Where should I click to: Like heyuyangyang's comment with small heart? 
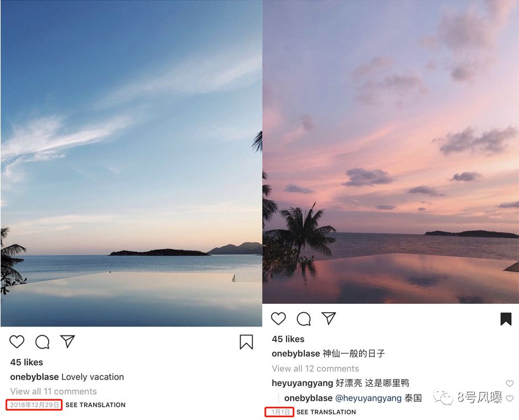tap(510, 383)
